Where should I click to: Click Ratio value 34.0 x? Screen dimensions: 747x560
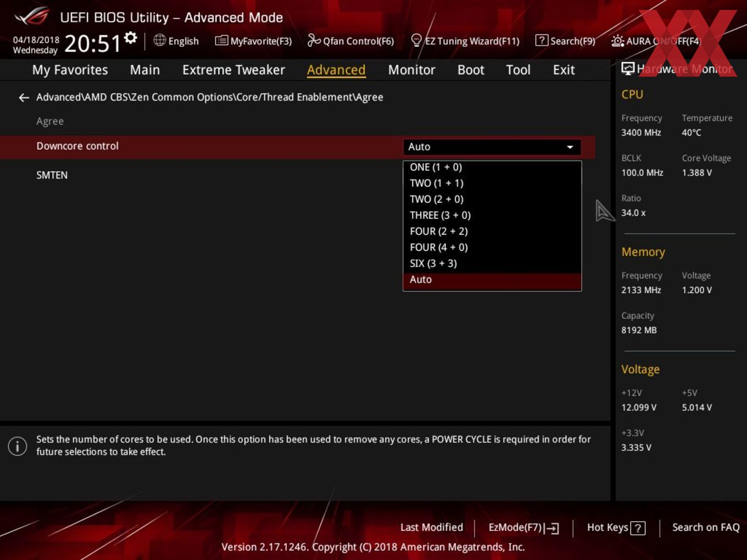click(633, 213)
